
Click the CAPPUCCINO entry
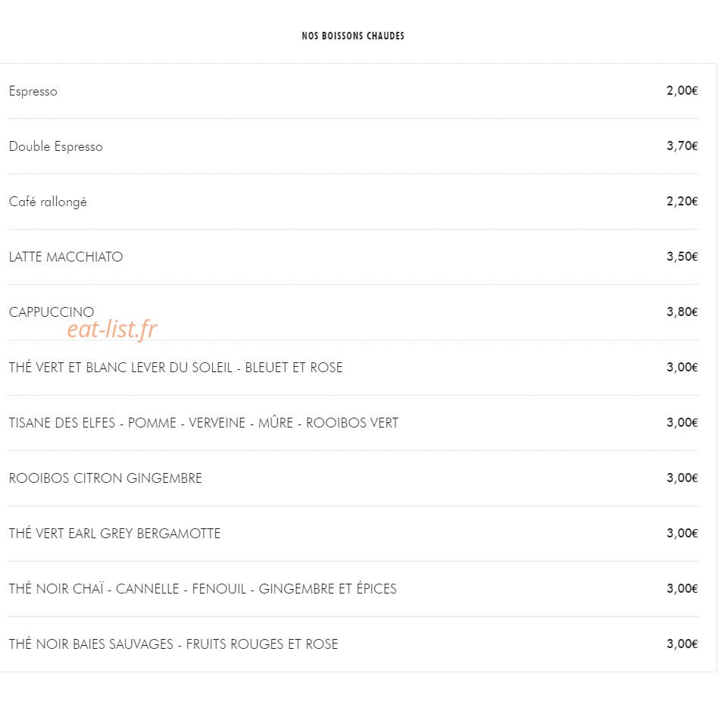52,312
